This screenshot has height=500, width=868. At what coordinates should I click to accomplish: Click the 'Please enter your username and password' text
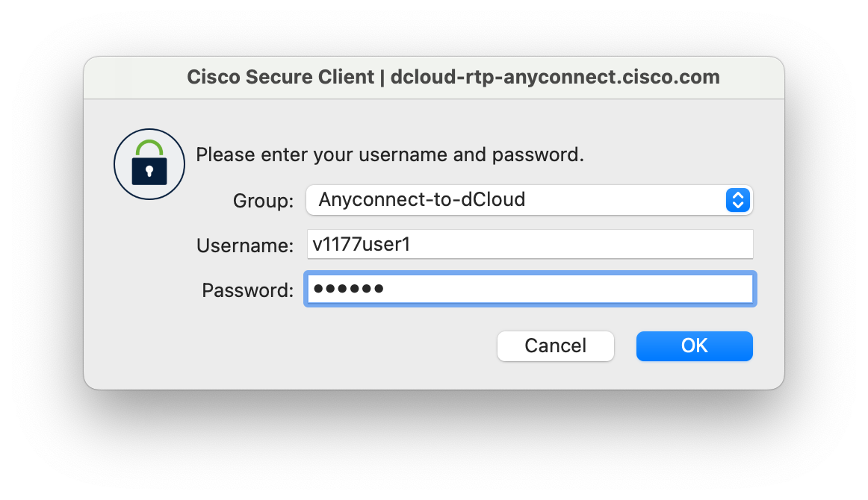tap(390, 155)
